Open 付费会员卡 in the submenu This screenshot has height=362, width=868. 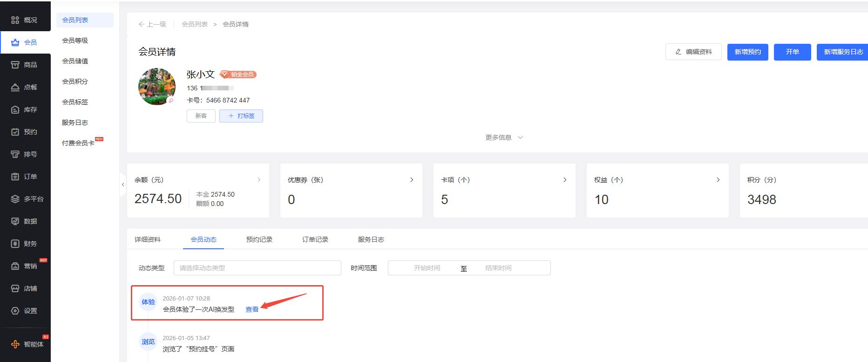coord(78,143)
